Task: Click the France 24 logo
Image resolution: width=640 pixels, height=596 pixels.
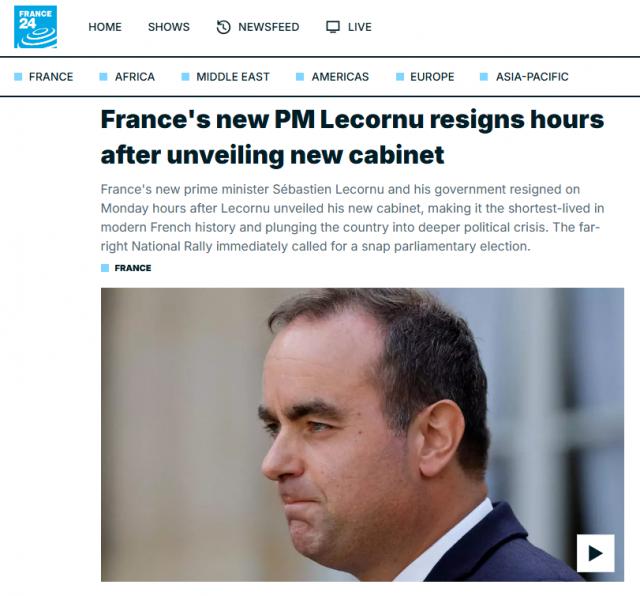Action: pos(36,27)
